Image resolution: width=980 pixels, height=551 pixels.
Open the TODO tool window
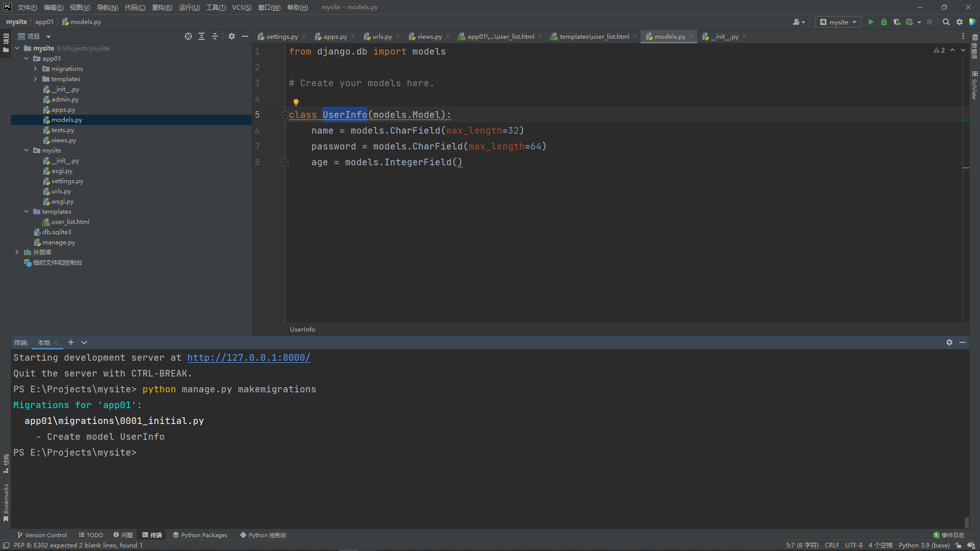pyautogui.click(x=91, y=535)
